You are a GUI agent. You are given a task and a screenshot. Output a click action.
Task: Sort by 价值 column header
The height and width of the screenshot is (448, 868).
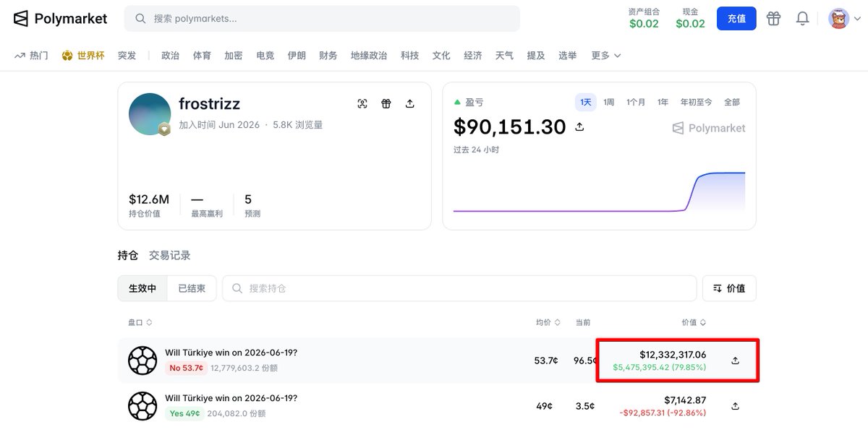pos(694,322)
